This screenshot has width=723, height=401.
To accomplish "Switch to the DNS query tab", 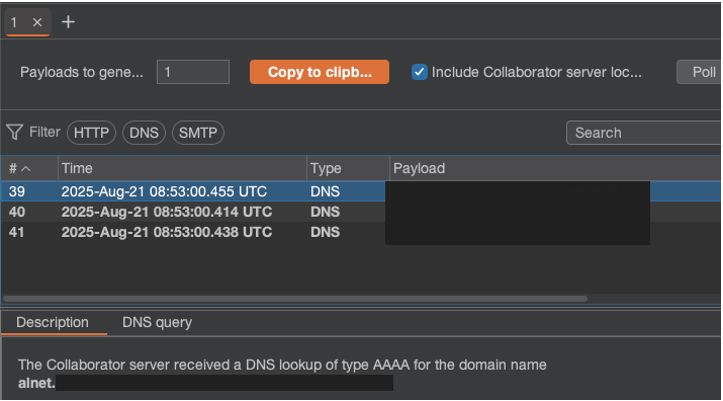I will pyautogui.click(x=157, y=323).
